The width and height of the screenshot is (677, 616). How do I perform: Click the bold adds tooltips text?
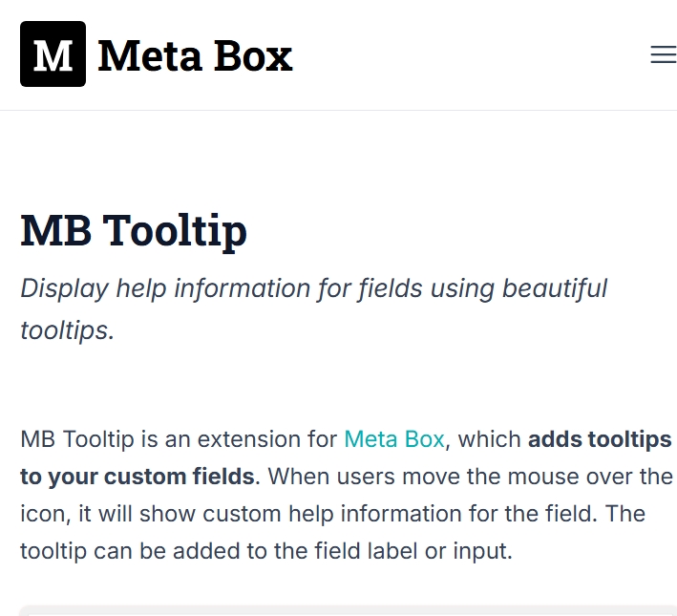(600, 439)
